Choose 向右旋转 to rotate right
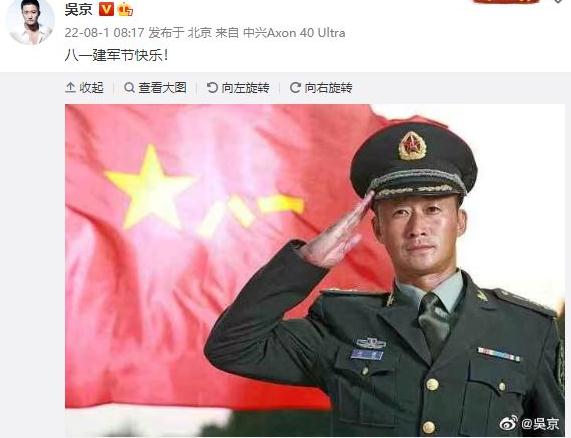Viewport: 571px width, 438px height. (328, 88)
